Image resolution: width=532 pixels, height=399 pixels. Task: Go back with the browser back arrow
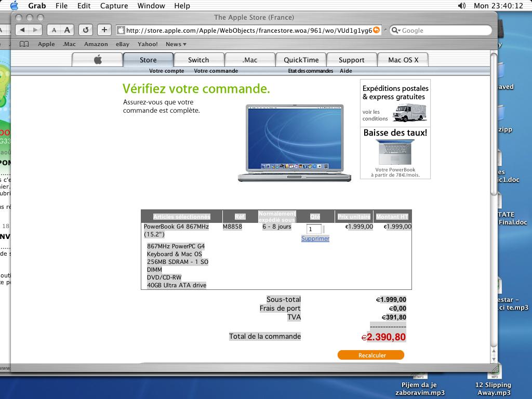[x=22, y=30]
